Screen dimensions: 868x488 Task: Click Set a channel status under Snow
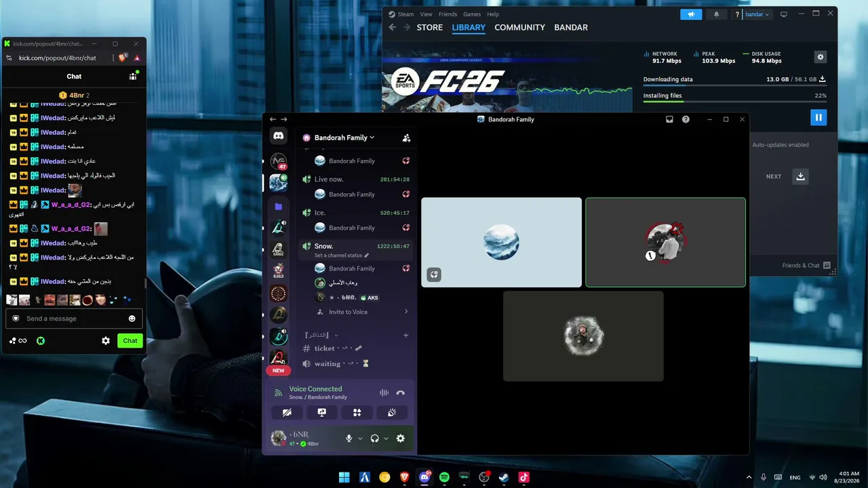click(x=342, y=256)
